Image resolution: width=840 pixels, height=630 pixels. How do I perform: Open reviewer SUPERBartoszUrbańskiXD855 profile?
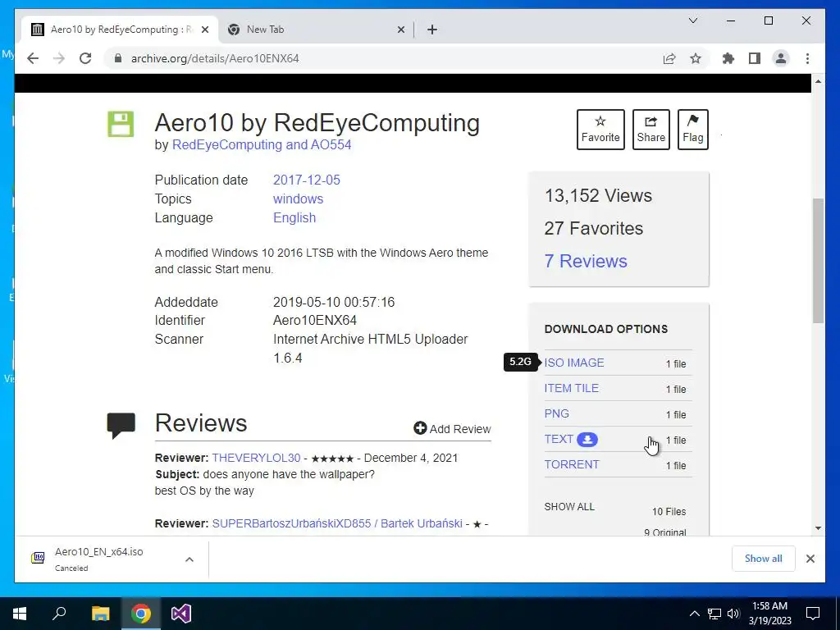coord(337,523)
